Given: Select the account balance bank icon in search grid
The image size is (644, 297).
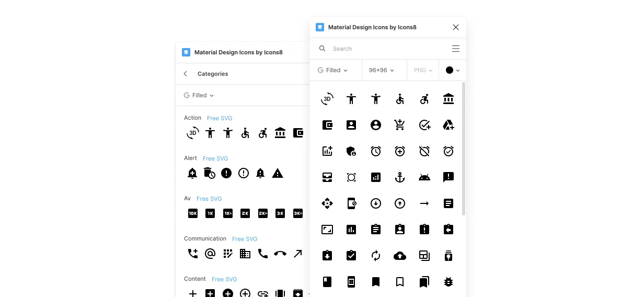Looking at the screenshot, I should (448, 98).
